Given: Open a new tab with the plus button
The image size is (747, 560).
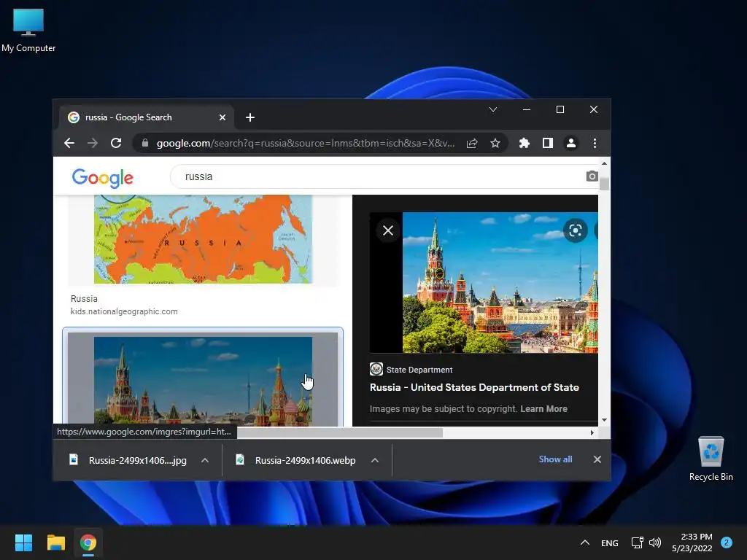Looking at the screenshot, I should (250, 117).
